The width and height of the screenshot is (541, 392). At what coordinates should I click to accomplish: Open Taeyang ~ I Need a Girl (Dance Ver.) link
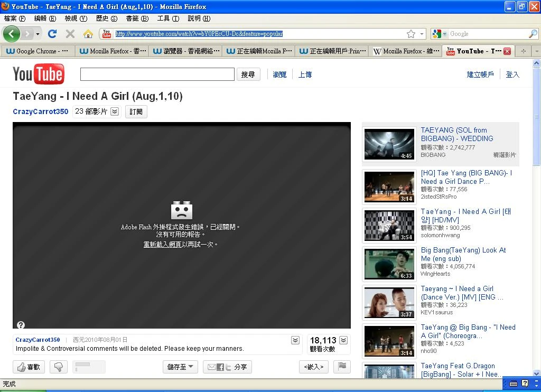coord(462,293)
